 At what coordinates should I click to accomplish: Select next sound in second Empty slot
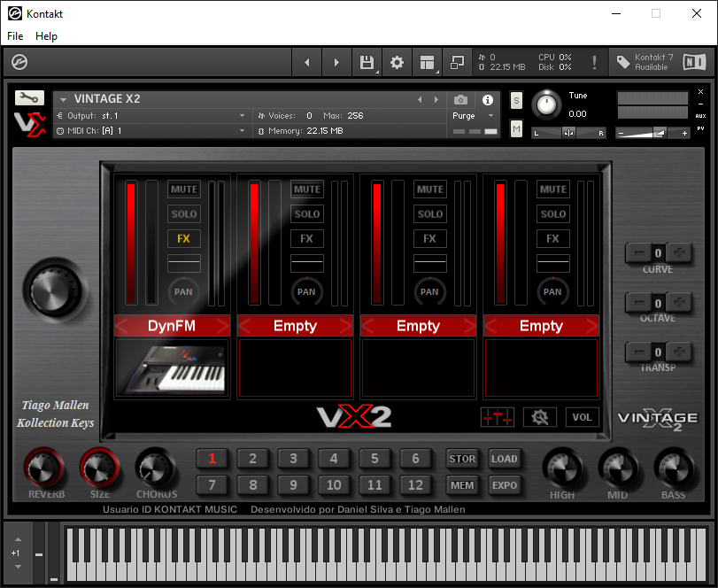346,326
